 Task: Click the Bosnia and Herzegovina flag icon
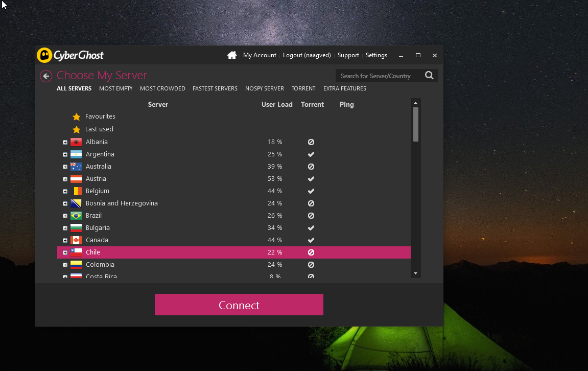[x=76, y=203]
